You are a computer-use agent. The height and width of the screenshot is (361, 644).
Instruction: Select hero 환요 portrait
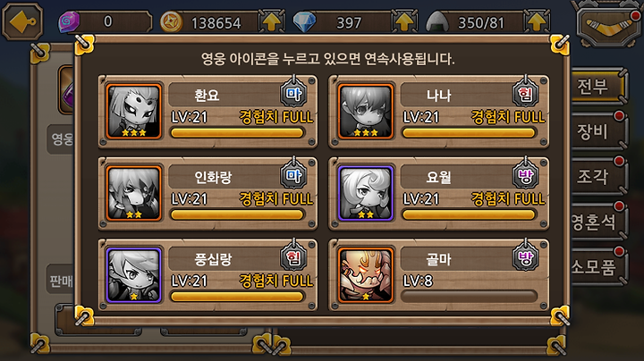point(133,111)
